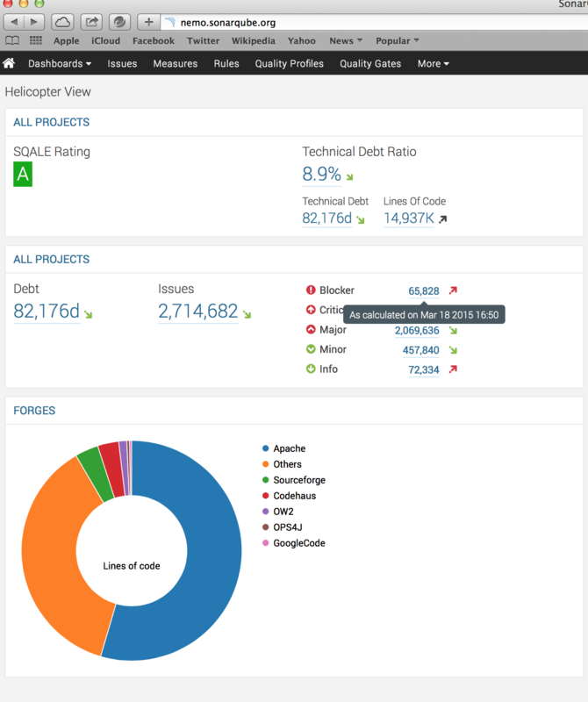588x702 pixels.
Task: Click the Codehaus legend label
Action: click(x=295, y=496)
